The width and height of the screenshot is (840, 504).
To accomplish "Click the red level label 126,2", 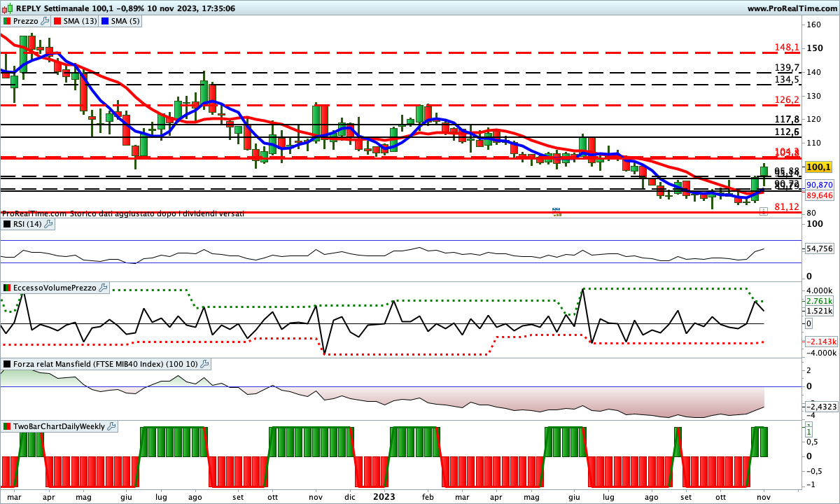I will [787, 99].
